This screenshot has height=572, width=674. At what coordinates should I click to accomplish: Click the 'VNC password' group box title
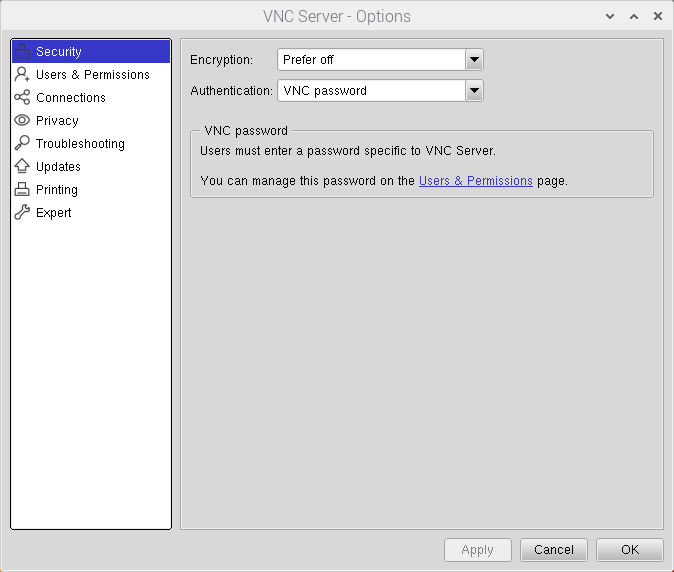pos(246,131)
